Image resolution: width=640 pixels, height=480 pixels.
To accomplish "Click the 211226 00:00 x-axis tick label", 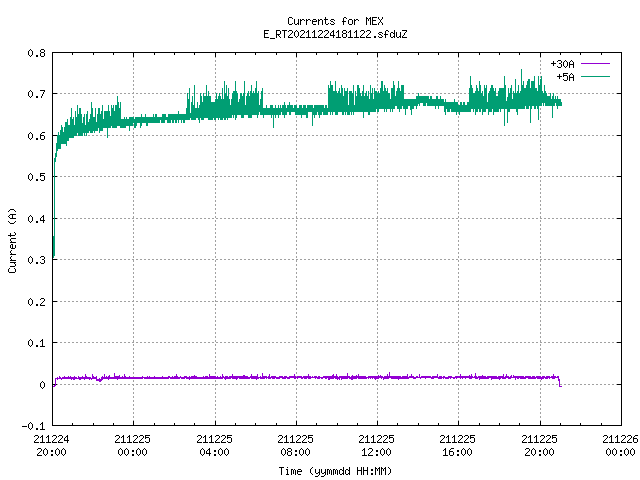I will [x=620, y=446].
